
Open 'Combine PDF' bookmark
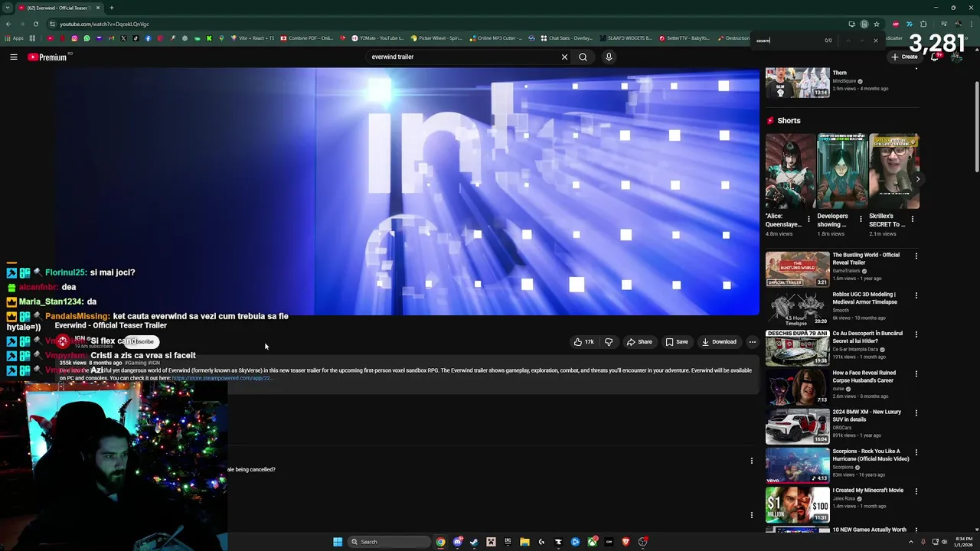[x=307, y=38]
